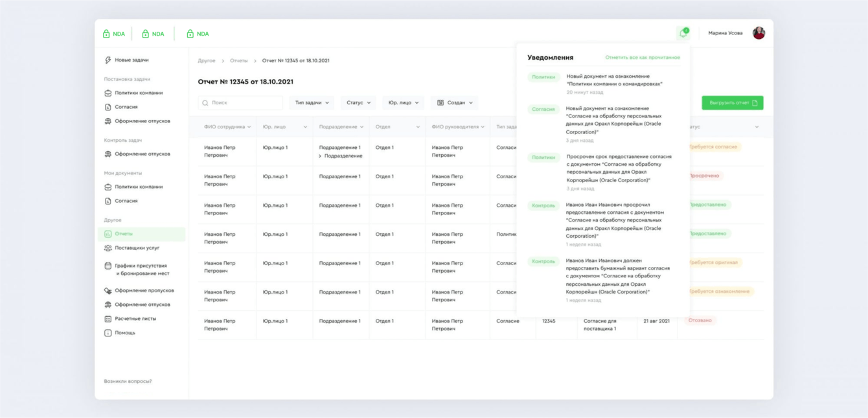
Task: Open the Создан date filter
Action: point(454,103)
